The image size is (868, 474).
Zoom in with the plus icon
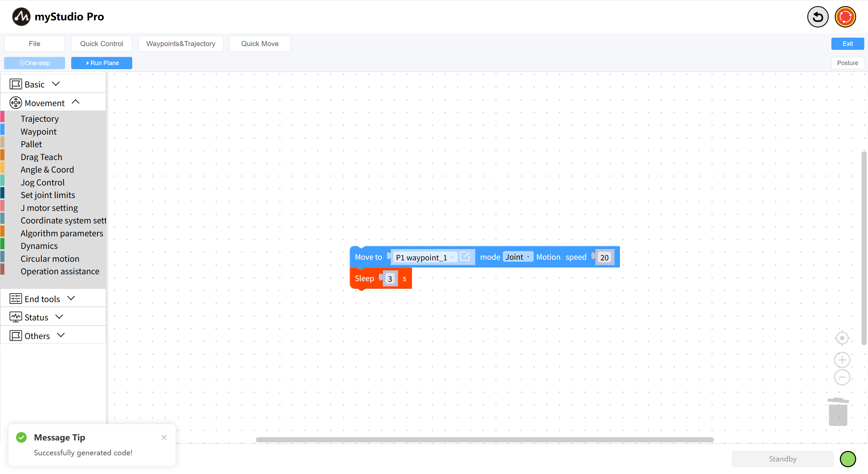(x=842, y=360)
